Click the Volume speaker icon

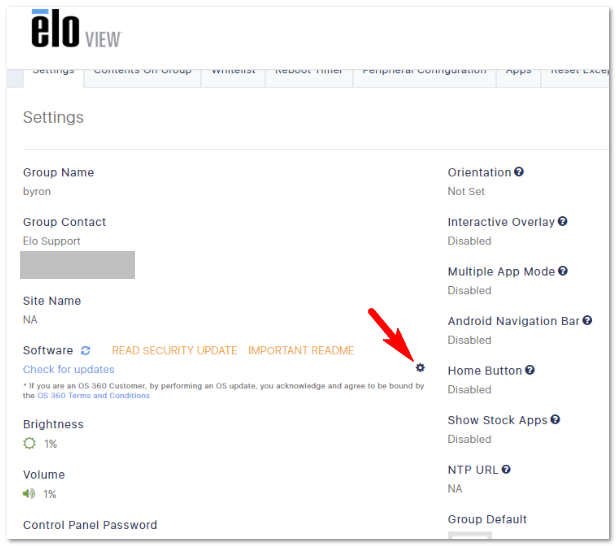(29, 493)
